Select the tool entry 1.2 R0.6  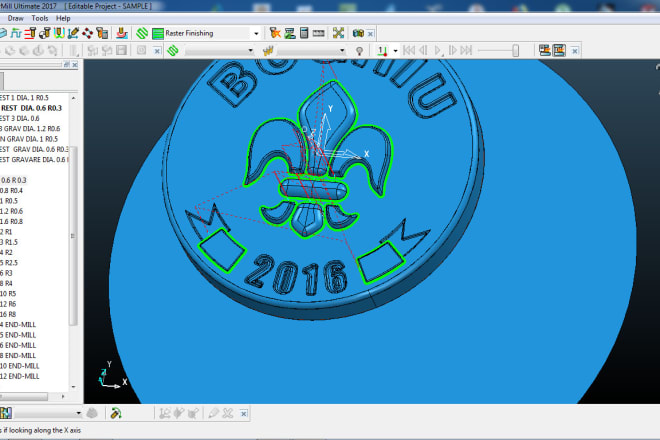[x=12, y=211]
